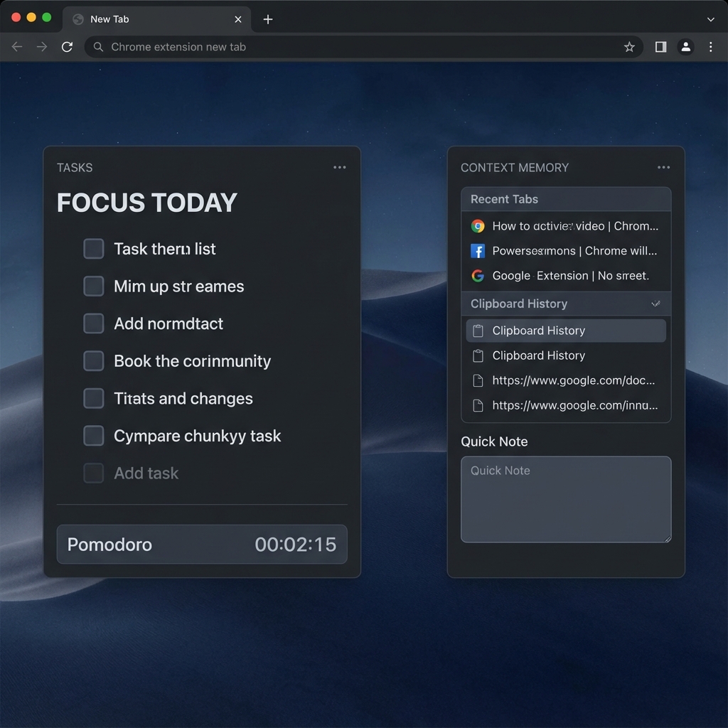Collapse the Clipboard History section chevron

[x=655, y=304]
